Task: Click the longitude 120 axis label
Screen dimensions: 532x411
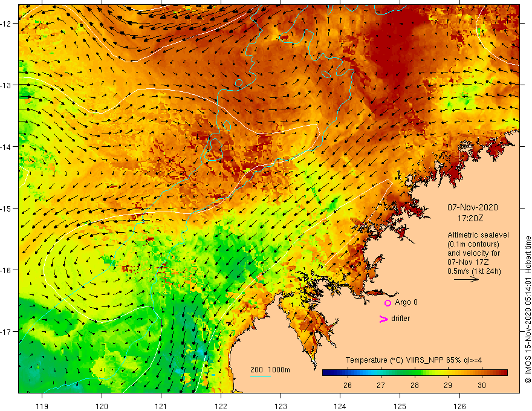Action: tap(102, 406)
